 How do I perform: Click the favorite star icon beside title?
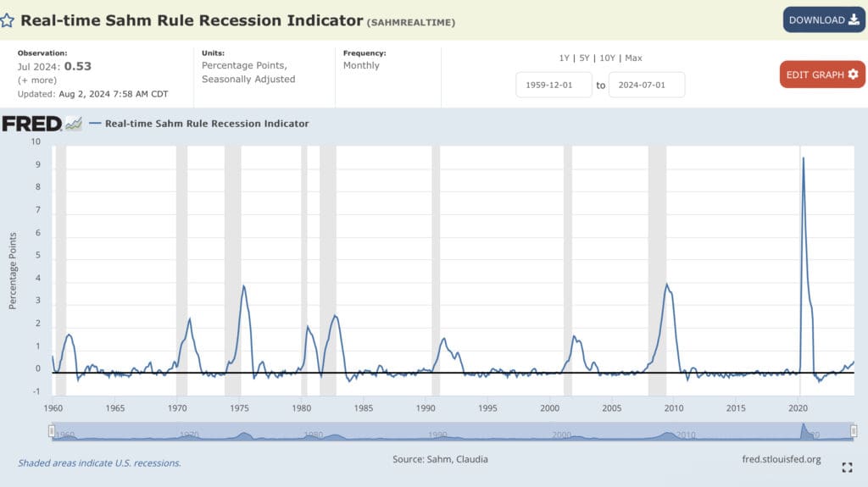pos(8,20)
